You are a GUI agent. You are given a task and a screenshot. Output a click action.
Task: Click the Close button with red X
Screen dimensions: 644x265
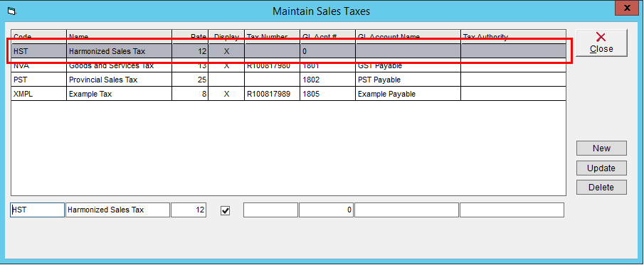pyautogui.click(x=601, y=43)
